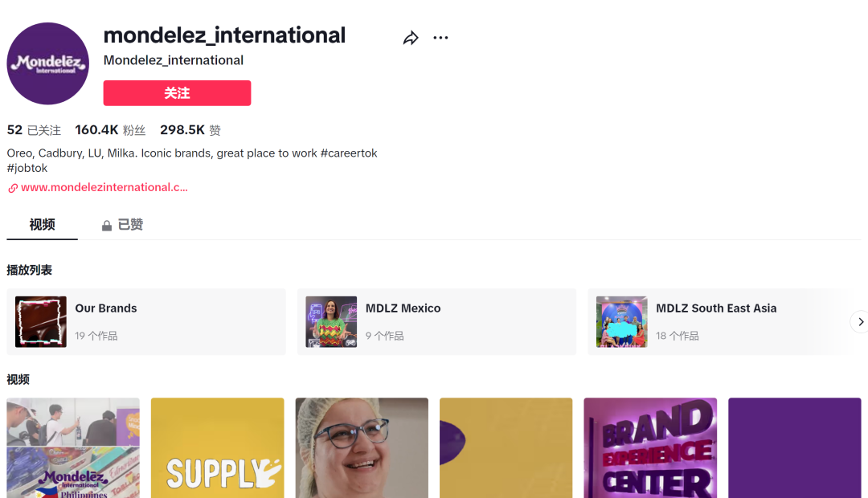Viewport: 868px width, 498px height.
Task: Click the share arrow icon
Action: (411, 38)
